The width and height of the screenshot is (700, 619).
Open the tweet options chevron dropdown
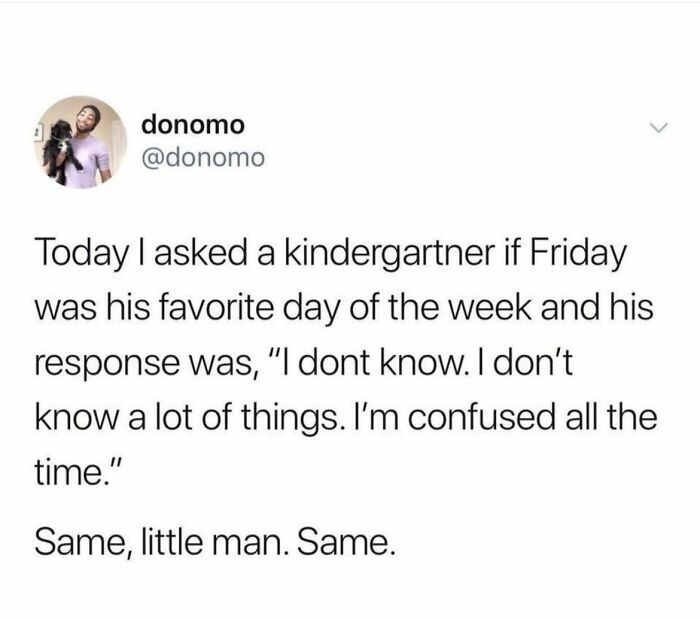[x=658, y=128]
